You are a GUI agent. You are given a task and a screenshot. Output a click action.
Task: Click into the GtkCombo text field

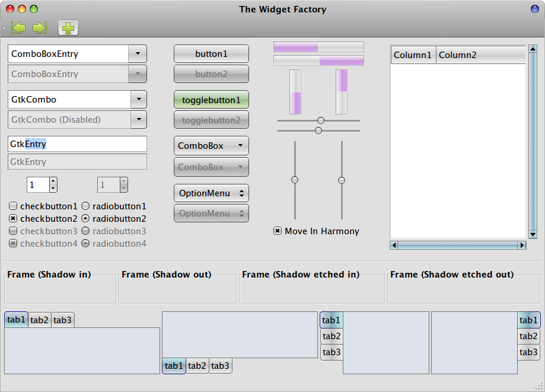coord(69,100)
